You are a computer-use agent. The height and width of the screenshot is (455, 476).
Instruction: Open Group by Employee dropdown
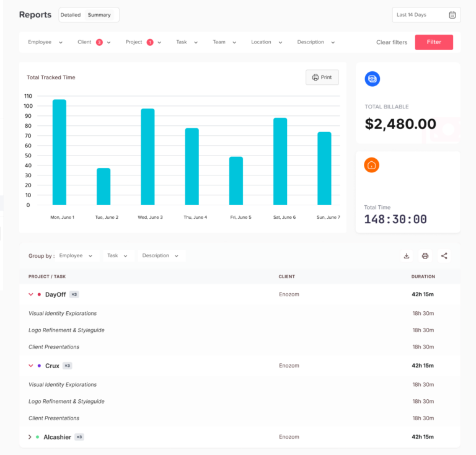click(76, 255)
